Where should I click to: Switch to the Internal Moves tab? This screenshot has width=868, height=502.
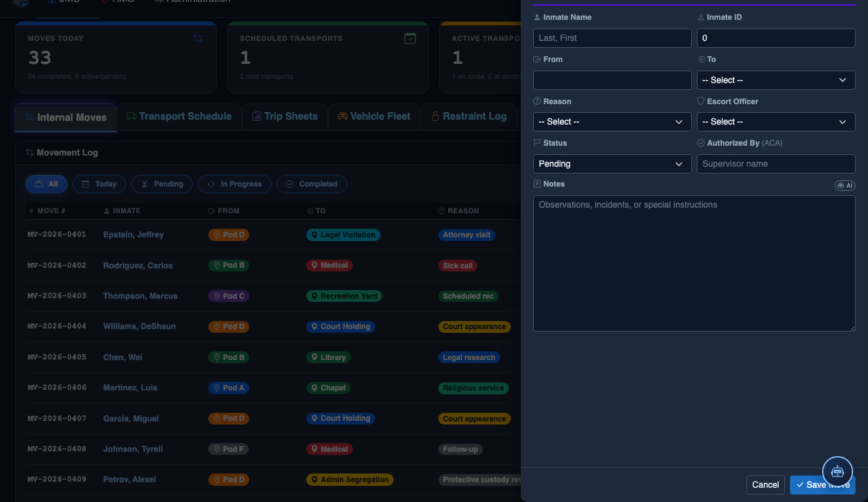[66, 117]
